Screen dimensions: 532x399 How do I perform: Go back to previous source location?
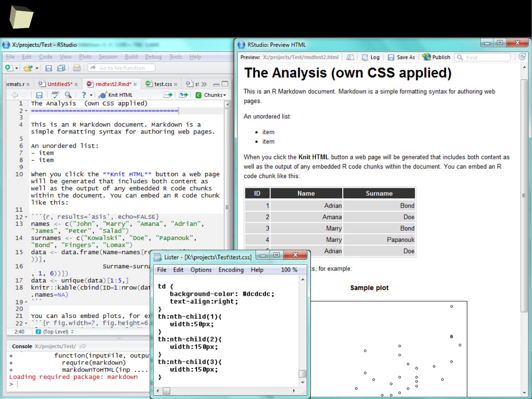coord(14,95)
